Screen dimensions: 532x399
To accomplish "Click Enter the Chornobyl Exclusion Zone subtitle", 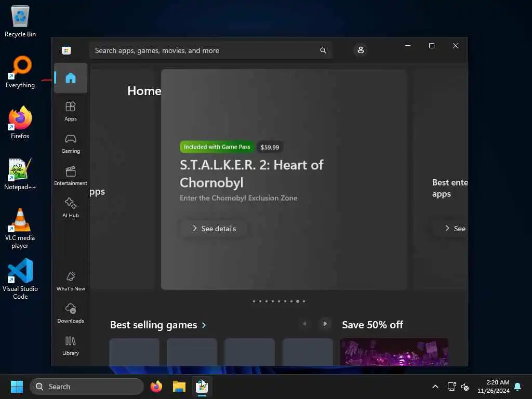I will tap(238, 198).
